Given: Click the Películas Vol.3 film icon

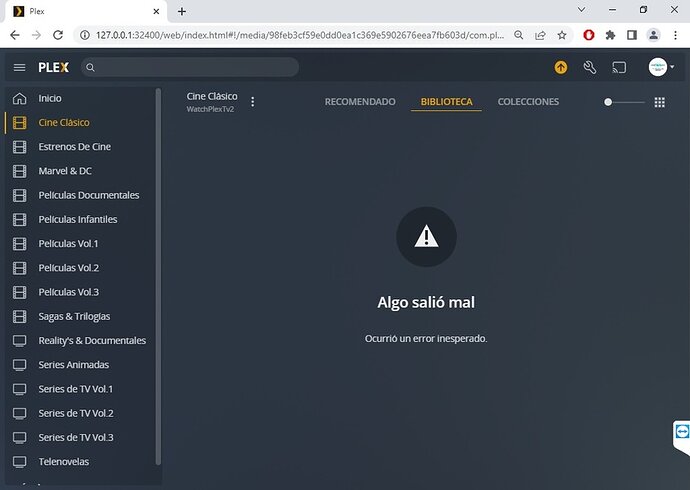Looking at the screenshot, I should (x=19, y=292).
